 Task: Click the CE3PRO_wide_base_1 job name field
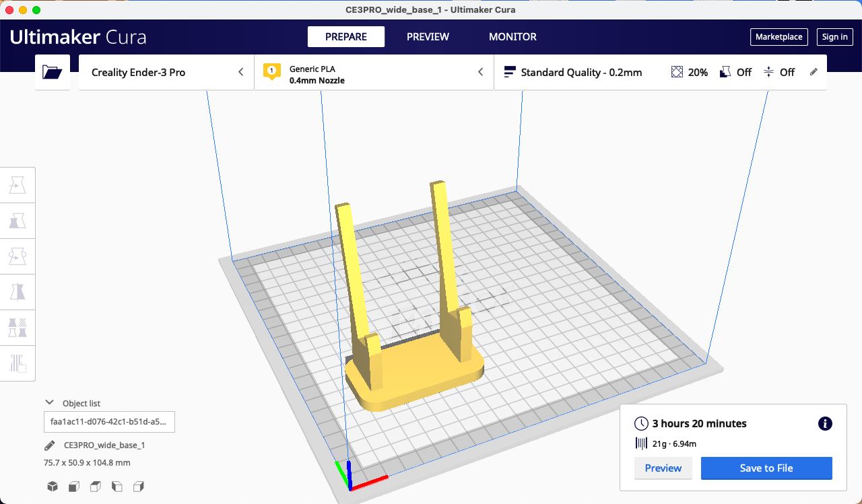104,445
